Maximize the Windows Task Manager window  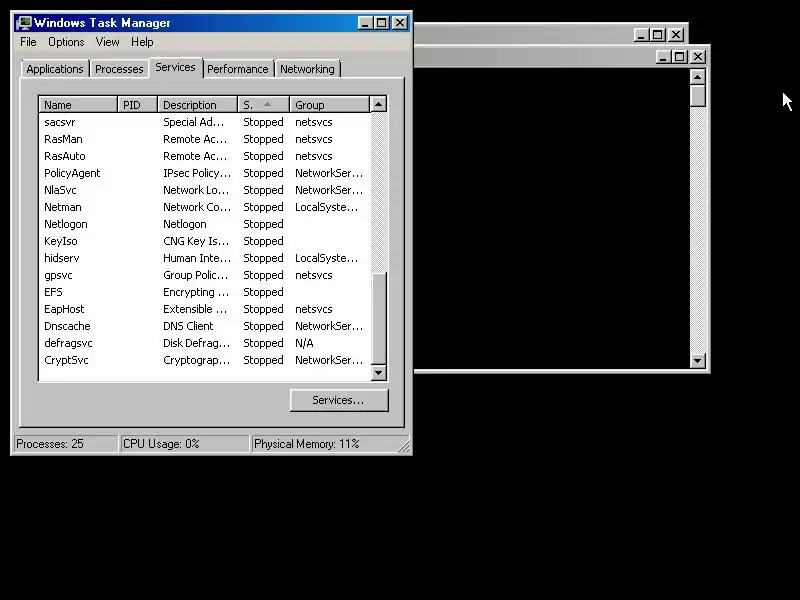point(381,23)
